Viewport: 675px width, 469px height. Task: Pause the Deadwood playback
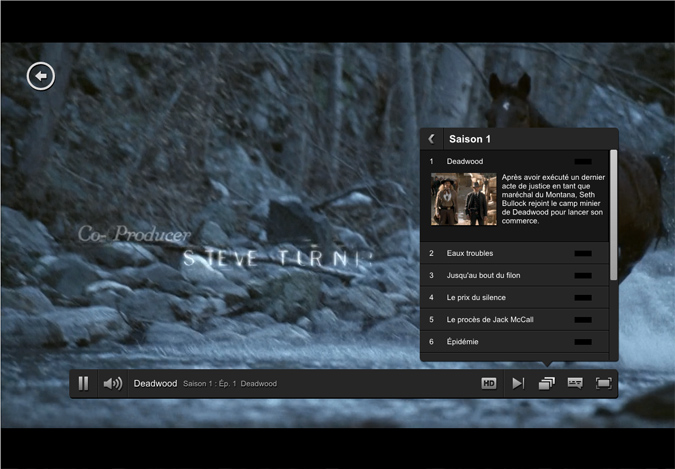pos(84,383)
